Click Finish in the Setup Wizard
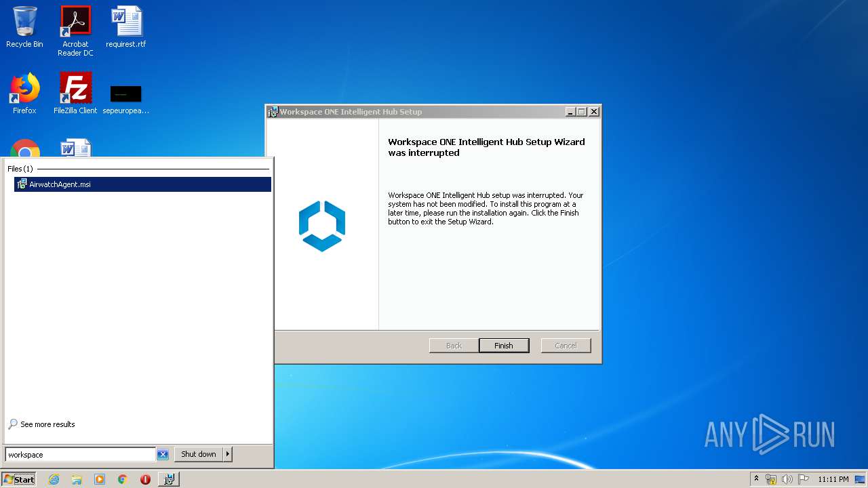This screenshot has width=868, height=488. click(504, 346)
